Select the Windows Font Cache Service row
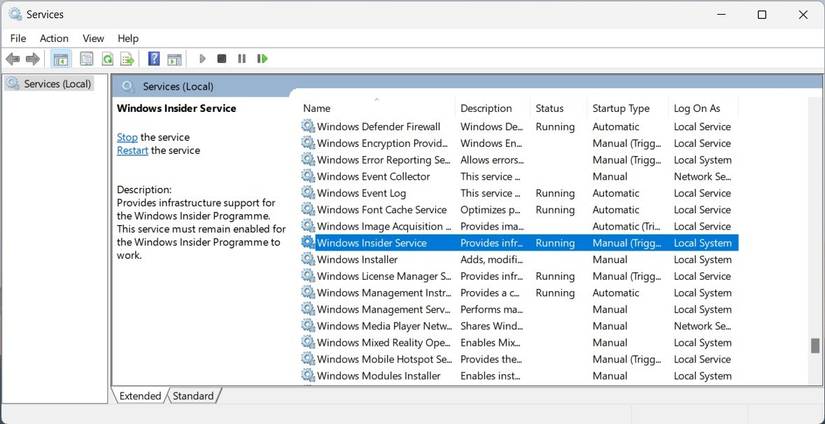Image resolution: width=825 pixels, height=424 pixels. [x=519, y=210]
